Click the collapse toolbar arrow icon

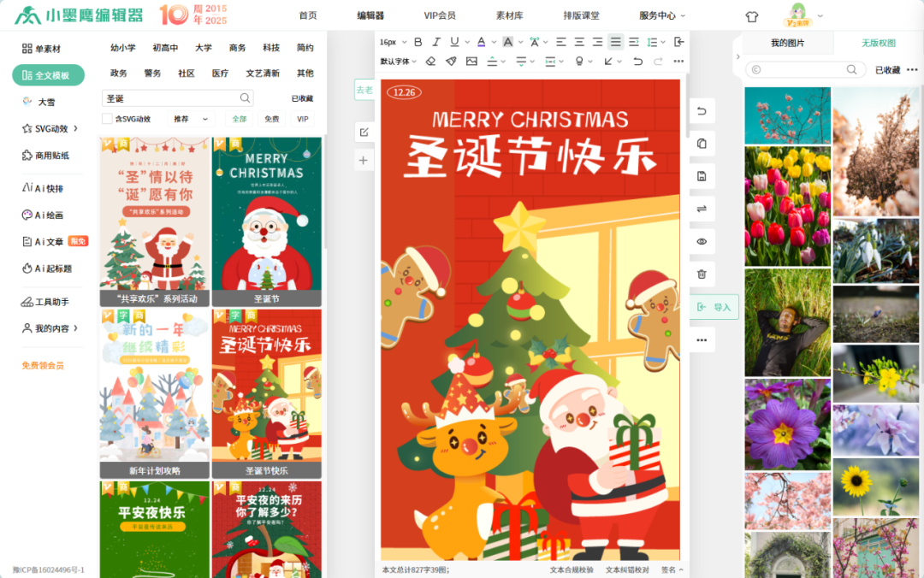click(x=678, y=42)
